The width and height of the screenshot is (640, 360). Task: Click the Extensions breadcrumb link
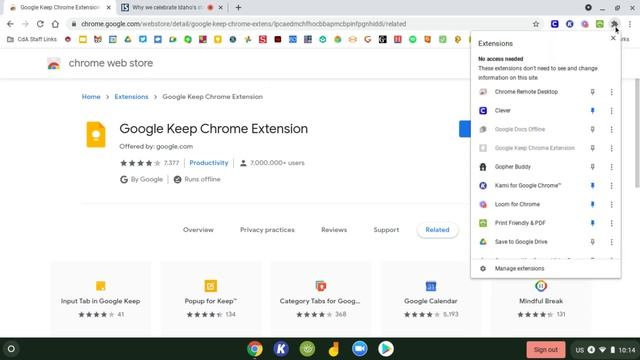click(131, 97)
